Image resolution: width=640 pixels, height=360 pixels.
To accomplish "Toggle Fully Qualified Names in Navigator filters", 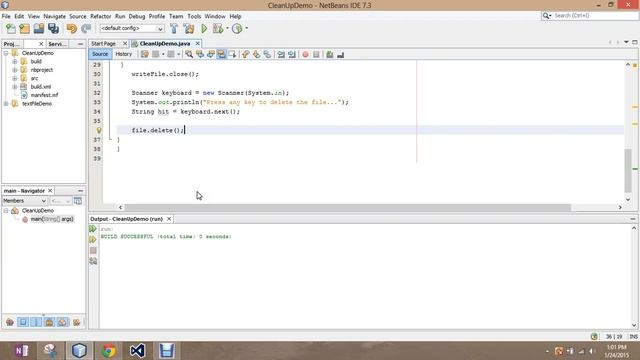I will (77, 322).
